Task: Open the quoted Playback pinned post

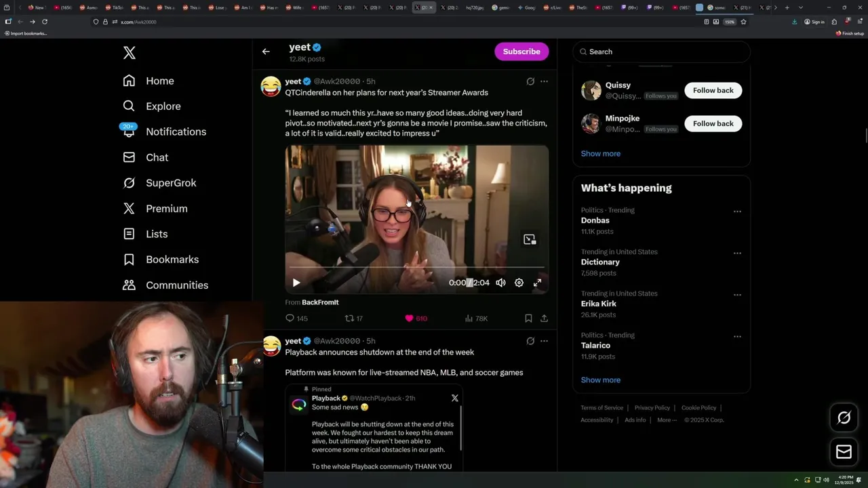Action: point(374,428)
